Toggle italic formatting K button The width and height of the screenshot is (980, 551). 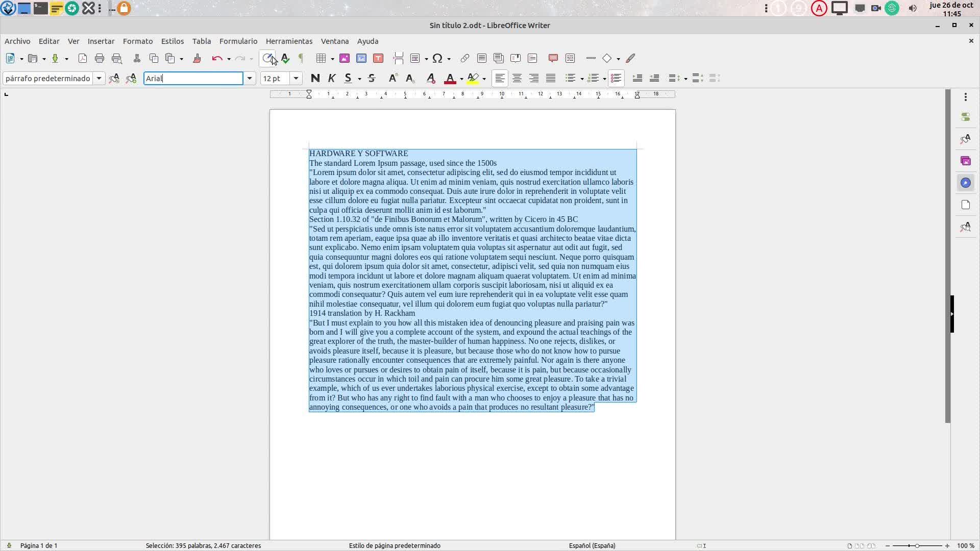(332, 79)
